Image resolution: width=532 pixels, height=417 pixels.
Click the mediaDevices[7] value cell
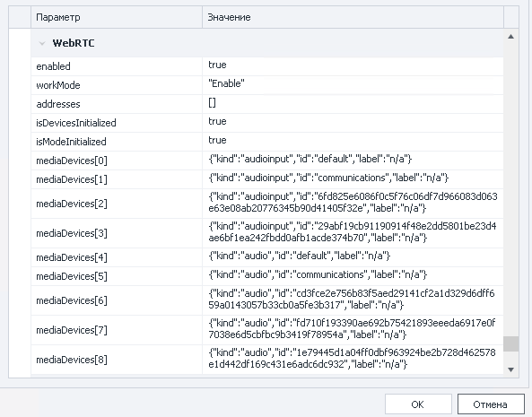353,330
